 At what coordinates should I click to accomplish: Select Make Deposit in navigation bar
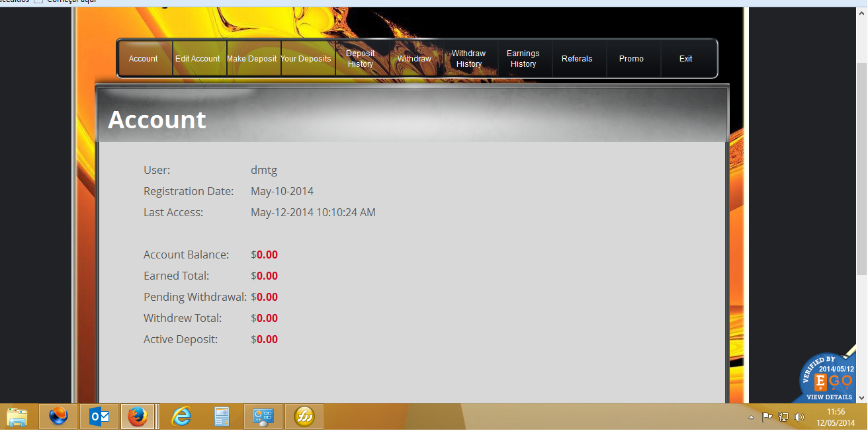(x=252, y=59)
